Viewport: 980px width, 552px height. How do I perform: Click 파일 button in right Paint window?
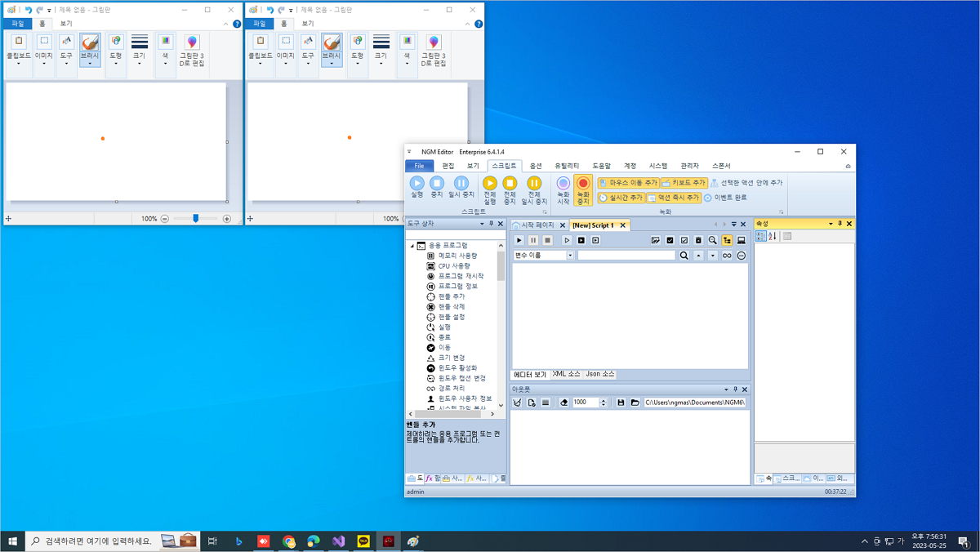tap(260, 24)
